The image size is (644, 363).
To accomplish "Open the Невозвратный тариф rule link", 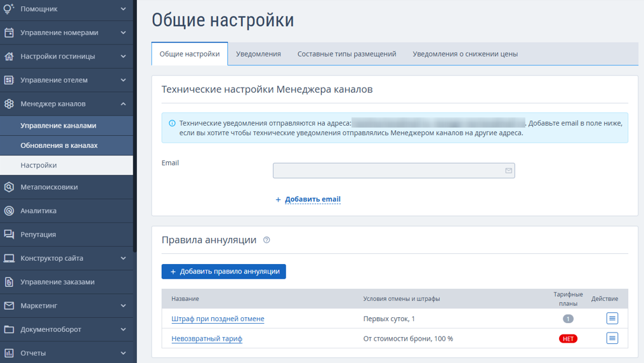I will pos(207,339).
